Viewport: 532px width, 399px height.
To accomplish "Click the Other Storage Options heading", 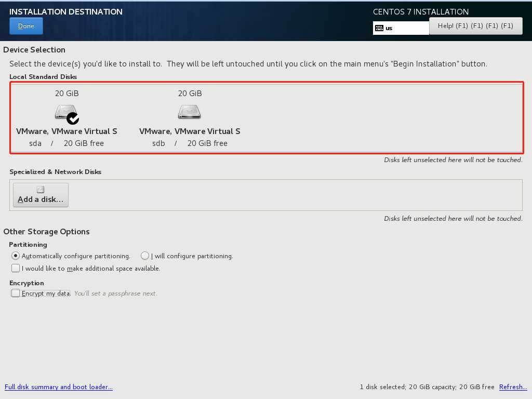I will (46, 231).
